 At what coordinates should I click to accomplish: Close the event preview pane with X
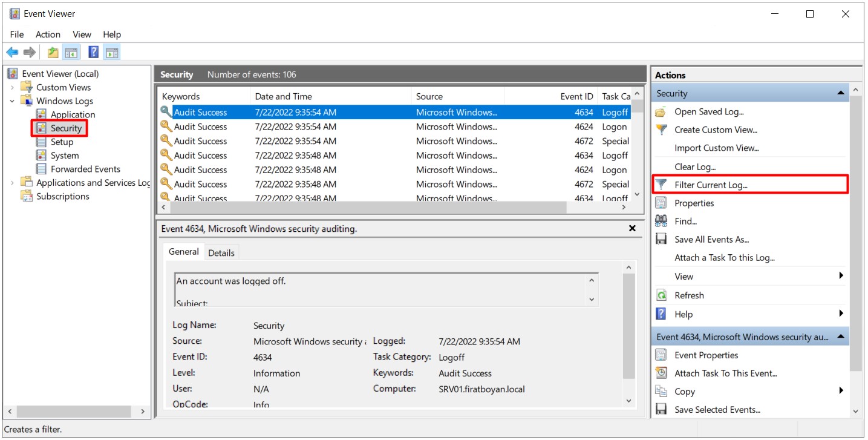point(632,228)
